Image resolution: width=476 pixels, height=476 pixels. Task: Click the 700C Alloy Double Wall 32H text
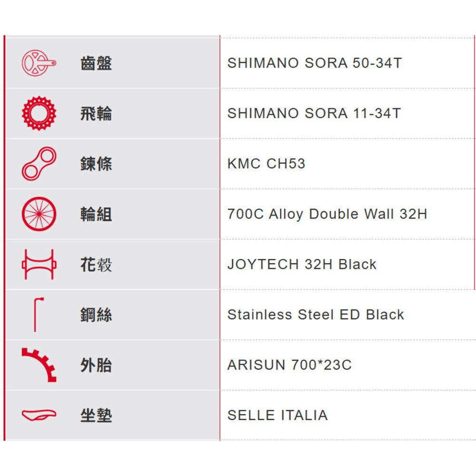(x=327, y=214)
